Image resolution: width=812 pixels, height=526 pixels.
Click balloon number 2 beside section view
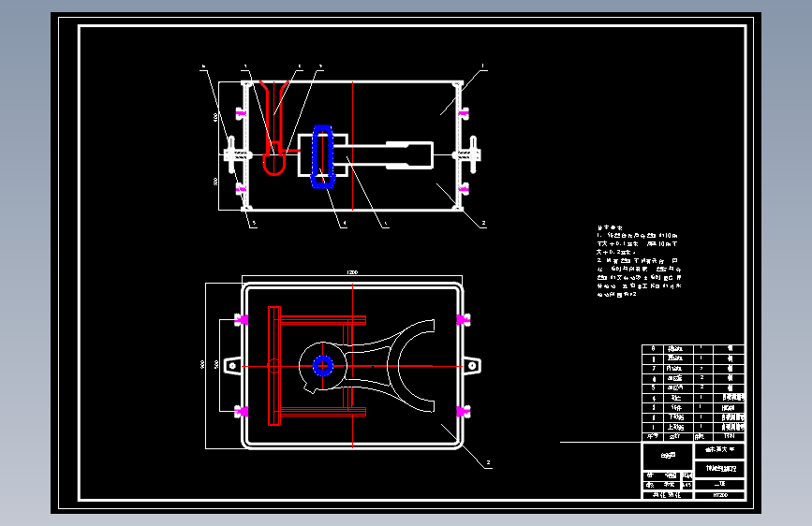pos(483,223)
